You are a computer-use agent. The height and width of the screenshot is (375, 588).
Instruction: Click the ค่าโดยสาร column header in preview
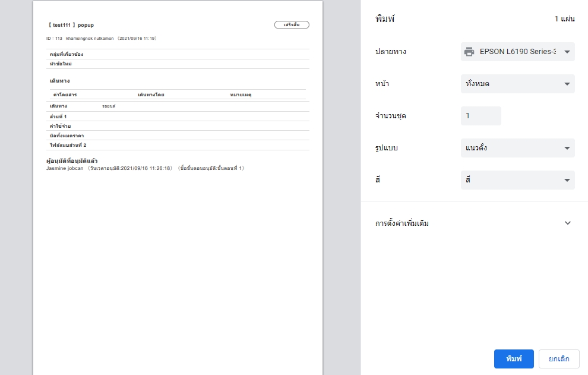point(65,94)
